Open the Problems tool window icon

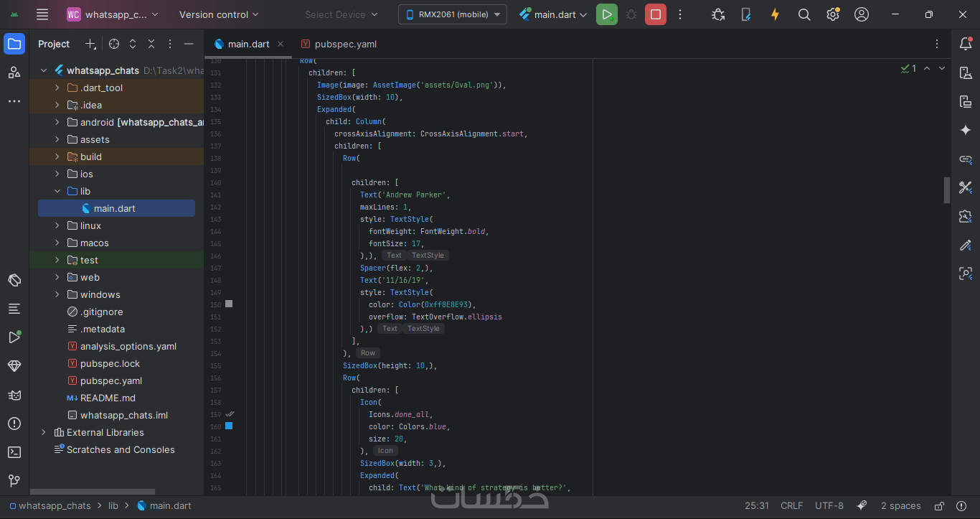pos(14,424)
